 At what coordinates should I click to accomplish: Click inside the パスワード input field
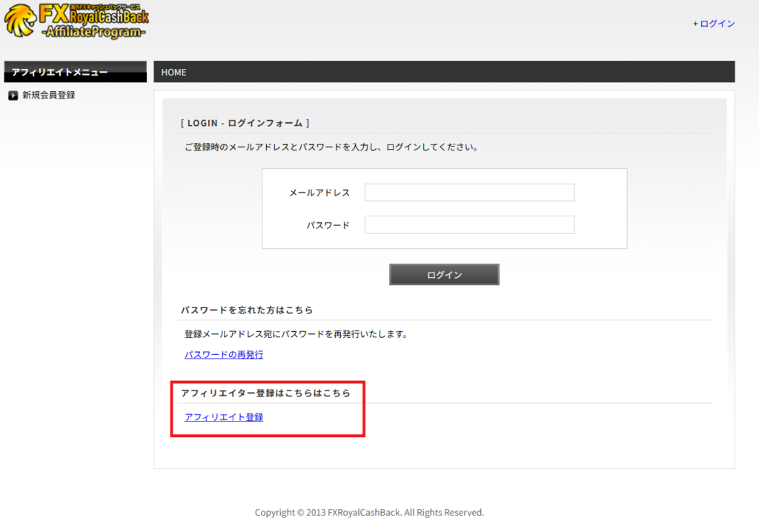pyautogui.click(x=469, y=225)
